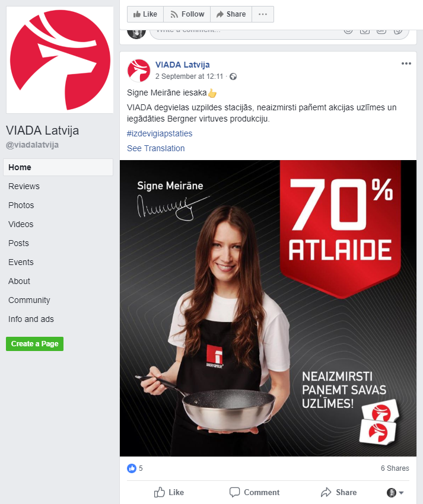
Task: Click the Comment speech bubble icon
Action: coord(234,492)
